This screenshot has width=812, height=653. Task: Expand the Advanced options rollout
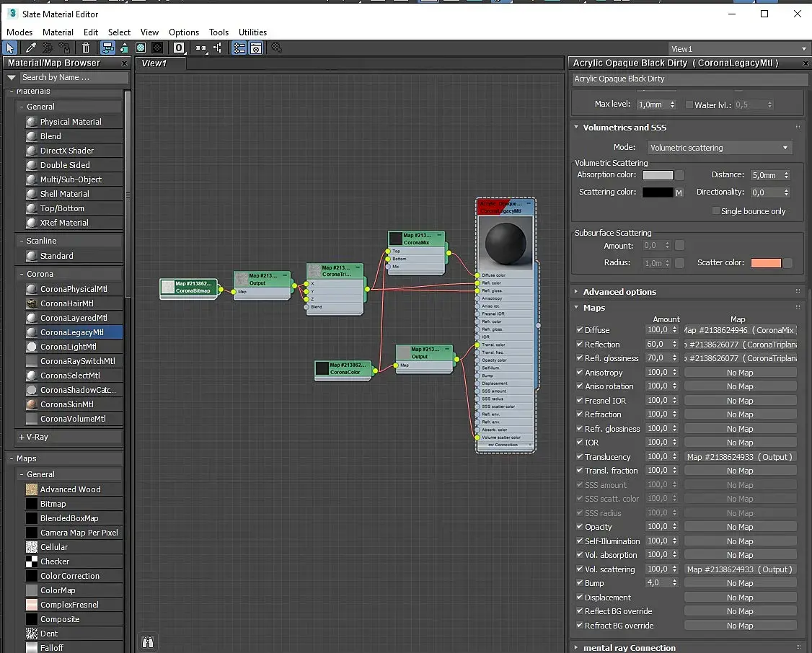[619, 292]
